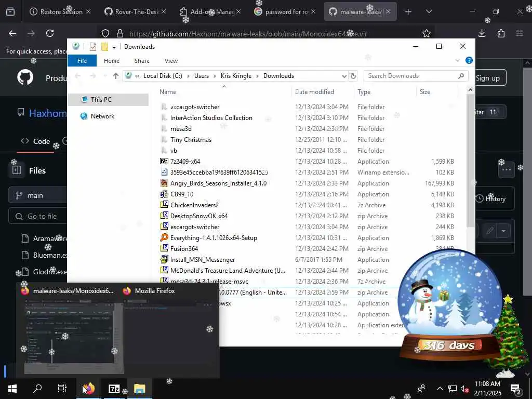Select Everything-1.4.1.1026.x64-Setup file

coord(214,238)
